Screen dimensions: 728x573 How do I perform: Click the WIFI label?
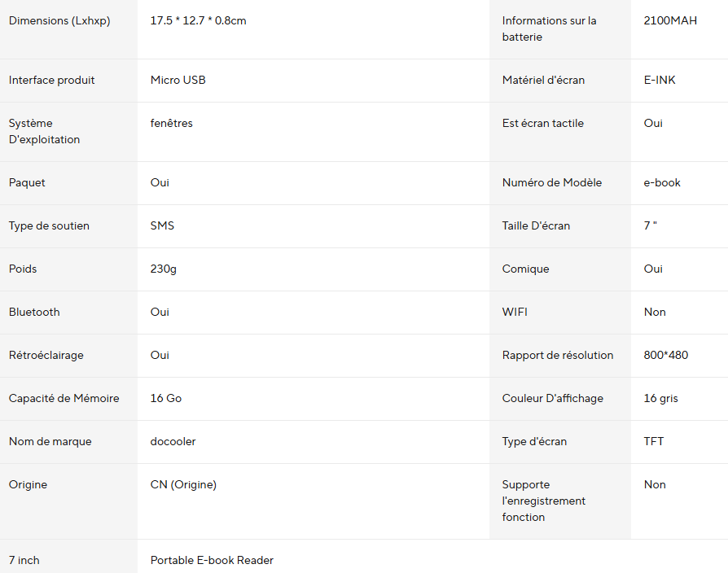[515, 313]
